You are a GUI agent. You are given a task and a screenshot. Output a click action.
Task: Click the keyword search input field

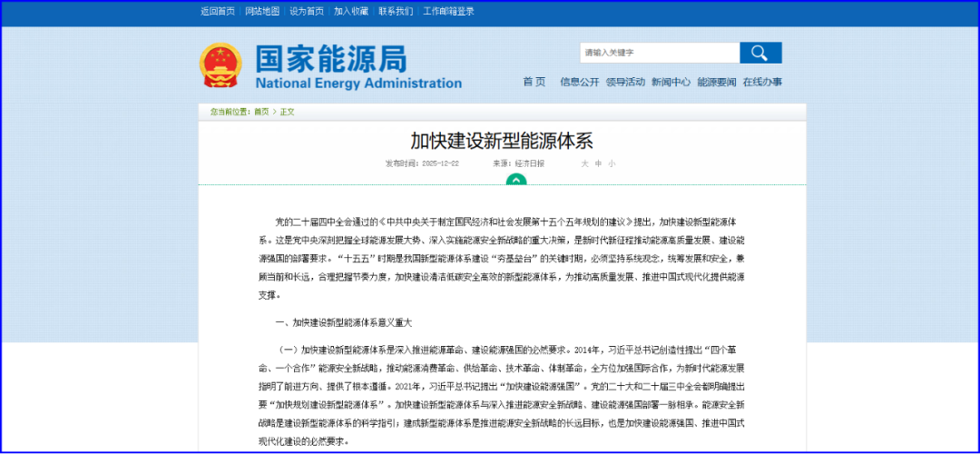pos(659,53)
